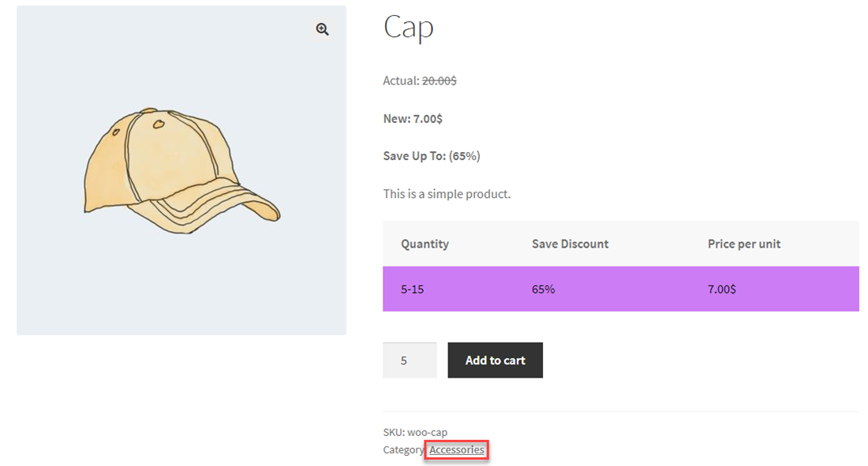Screen dimensions: 868x466
Task: Click the SKU woo-cap text
Action: pyautogui.click(x=415, y=432)
